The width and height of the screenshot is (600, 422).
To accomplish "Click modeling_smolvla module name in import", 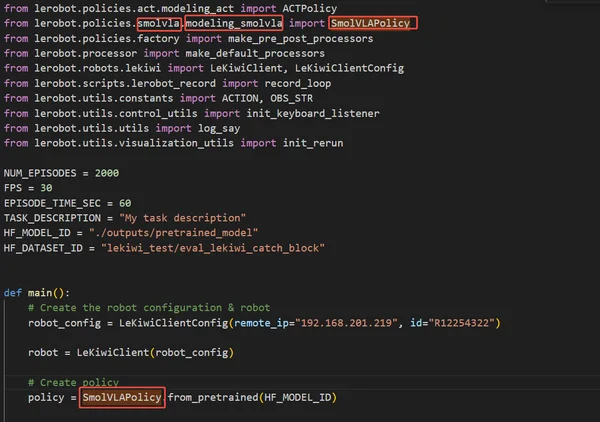I will (234, 23).
